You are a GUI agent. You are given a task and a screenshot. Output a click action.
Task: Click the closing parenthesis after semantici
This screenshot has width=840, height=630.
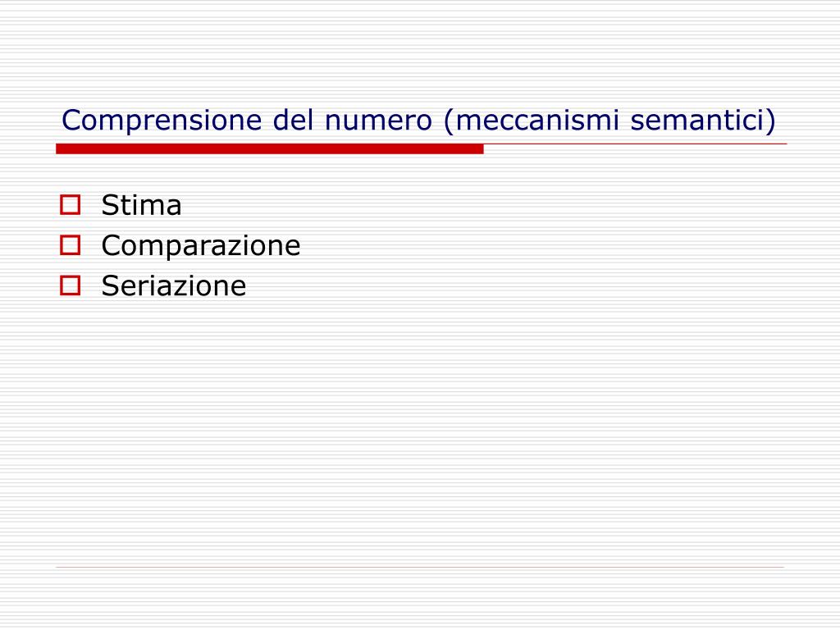770,121
